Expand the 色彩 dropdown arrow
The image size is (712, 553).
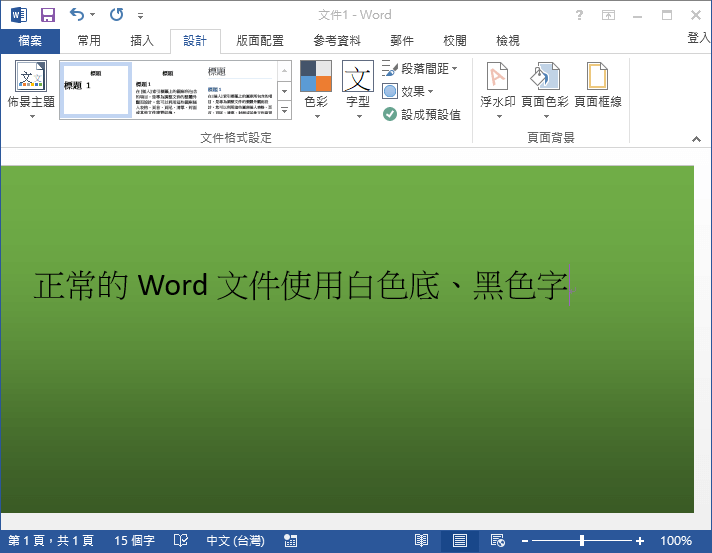point(317,117)
